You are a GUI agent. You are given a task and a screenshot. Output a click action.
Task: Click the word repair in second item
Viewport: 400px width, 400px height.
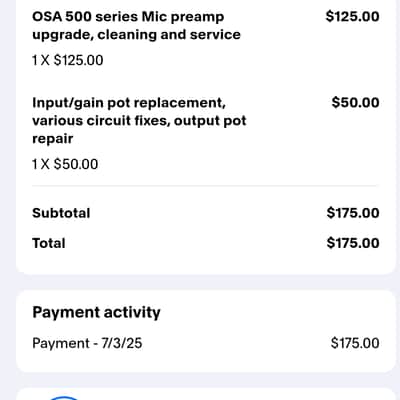click(x=52, y=139)
